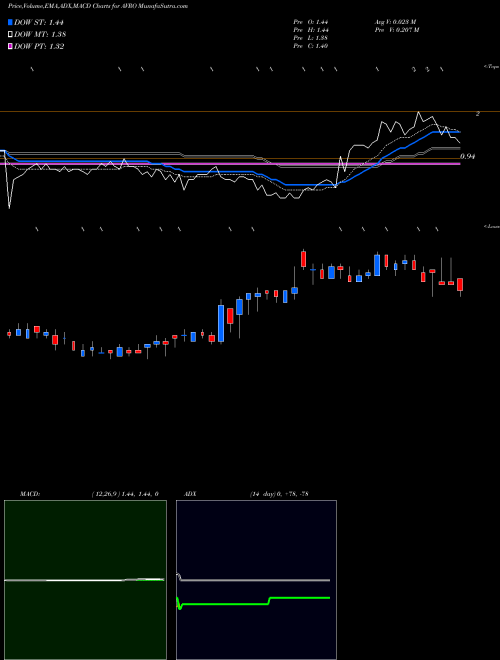This screenshot has height=660, width=500.
Task: Click the green line in the ADX panel
Action: [x=253, y=601]
